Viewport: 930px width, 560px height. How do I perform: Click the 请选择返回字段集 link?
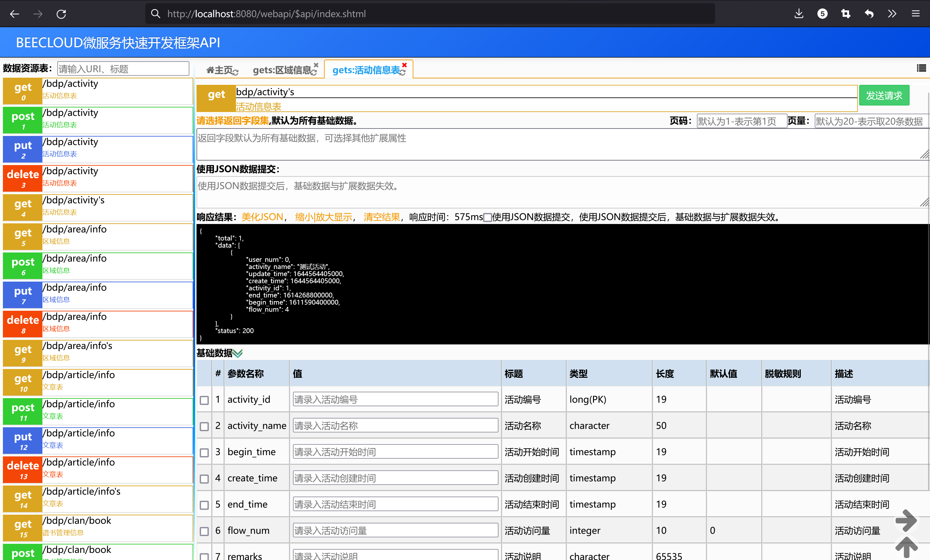click(232, 121)
